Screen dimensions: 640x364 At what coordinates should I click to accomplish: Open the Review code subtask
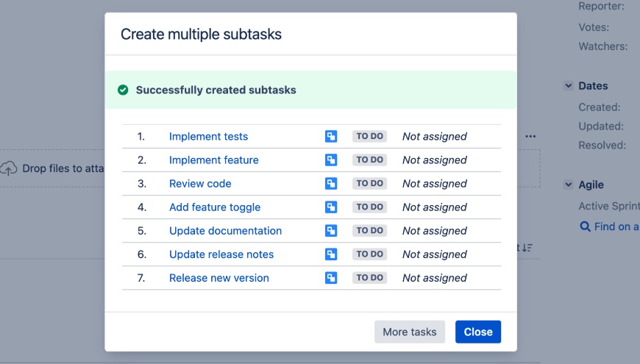click(200, 183)
